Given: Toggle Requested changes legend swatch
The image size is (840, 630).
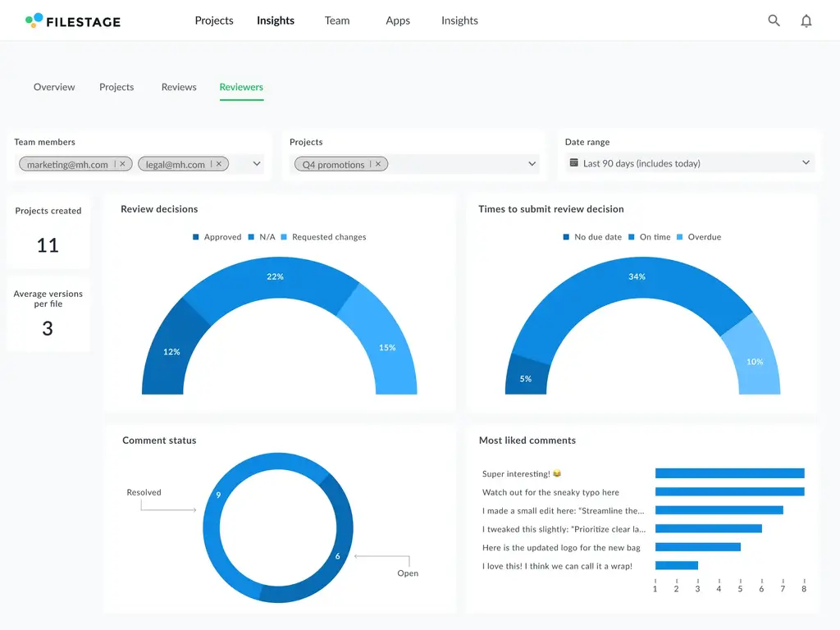Looking at the screenshot, I should click(284, 237).
